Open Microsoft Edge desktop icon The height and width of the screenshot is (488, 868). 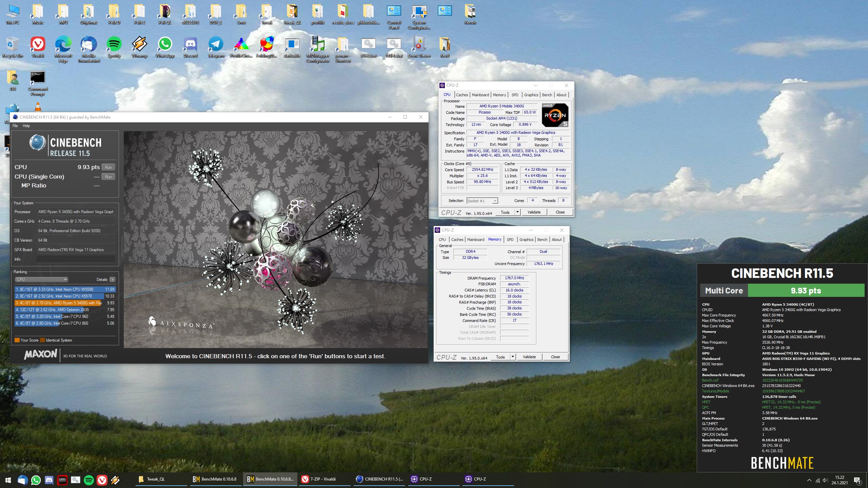pyautogui.click(x=63, y=49)
